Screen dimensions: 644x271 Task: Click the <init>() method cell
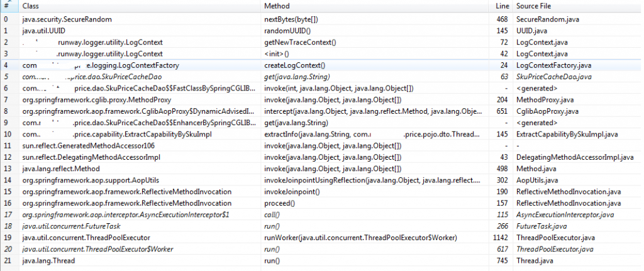[277, 54]
